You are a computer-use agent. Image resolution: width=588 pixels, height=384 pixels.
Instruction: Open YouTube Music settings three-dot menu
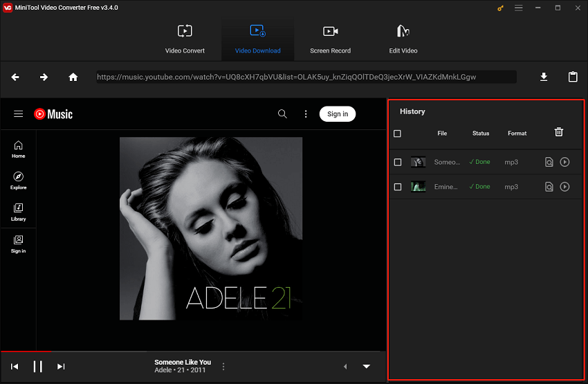coord(306,113)
